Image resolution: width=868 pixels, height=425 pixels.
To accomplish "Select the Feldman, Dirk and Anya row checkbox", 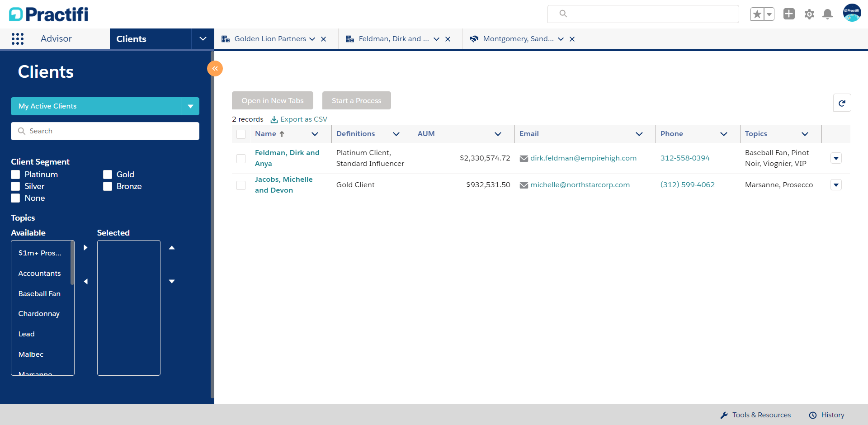I will pyautogui.click(x=241, y=159).
